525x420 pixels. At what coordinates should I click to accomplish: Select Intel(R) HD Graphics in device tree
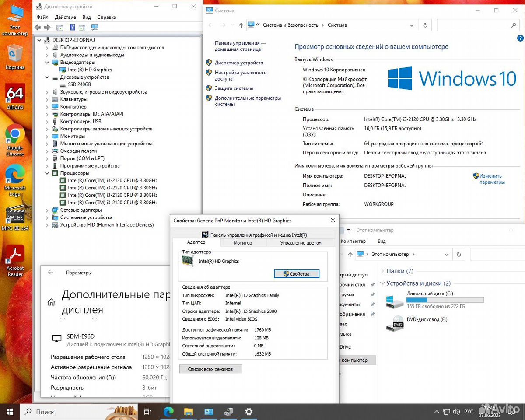pyautogui.click(x=90, y=70)
